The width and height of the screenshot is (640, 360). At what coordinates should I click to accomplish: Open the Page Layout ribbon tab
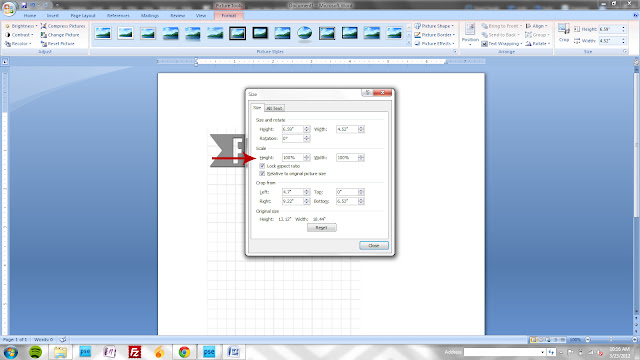tap(83, 16)
